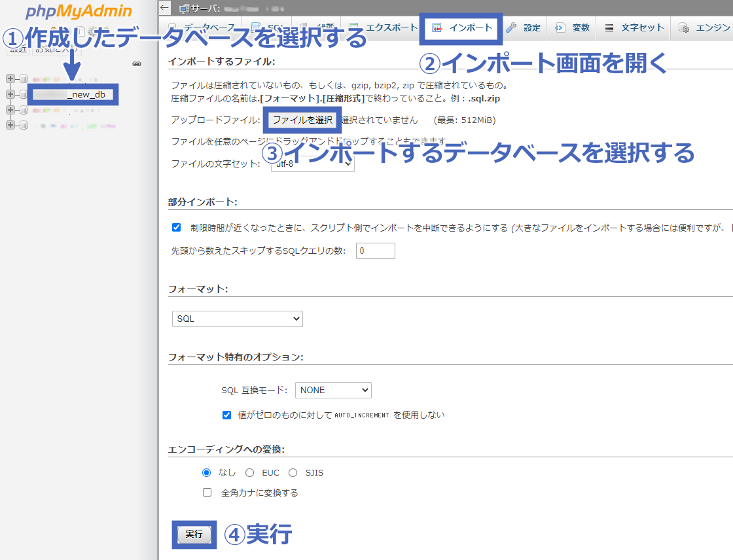Image resolution: width=733 pixels, height=560 pixels.
Task: Open the SQL format dropdown
Action: click(x=238, y=319)
